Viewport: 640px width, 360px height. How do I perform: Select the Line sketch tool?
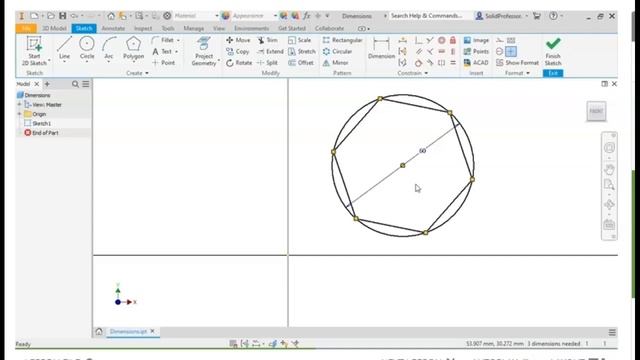64,48
